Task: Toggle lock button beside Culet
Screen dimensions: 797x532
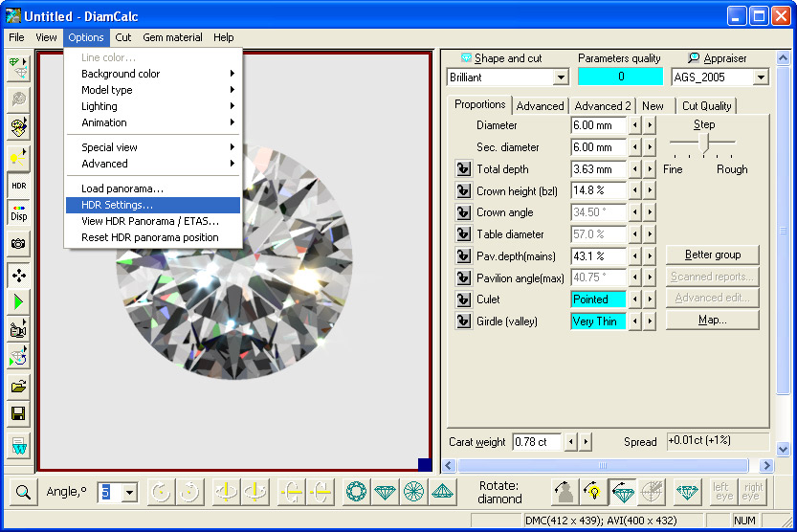Action: coord(463,299)
